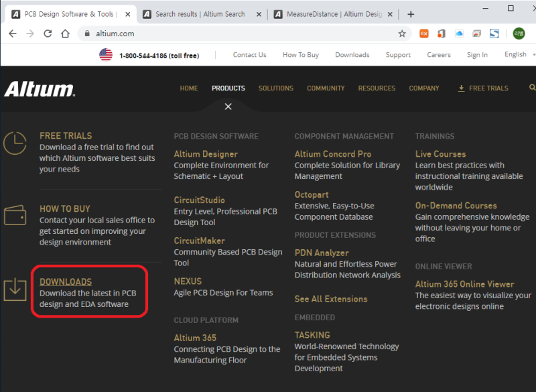Open the English language dropdown

(519, 55)
